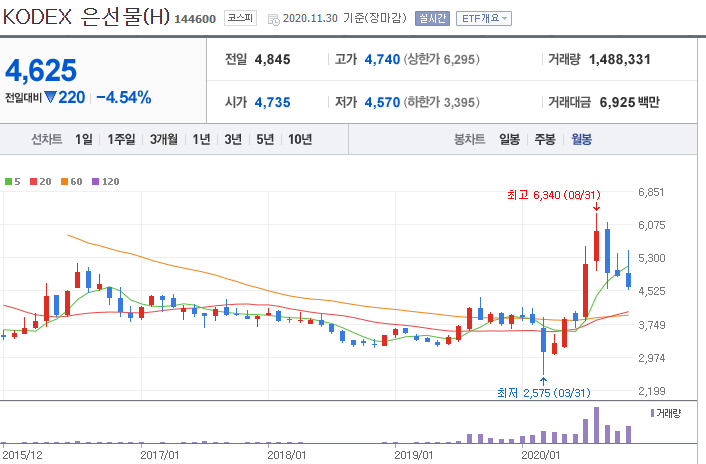
Task: Select the 1년 line chart tab
Action: [x=201, y=140]
